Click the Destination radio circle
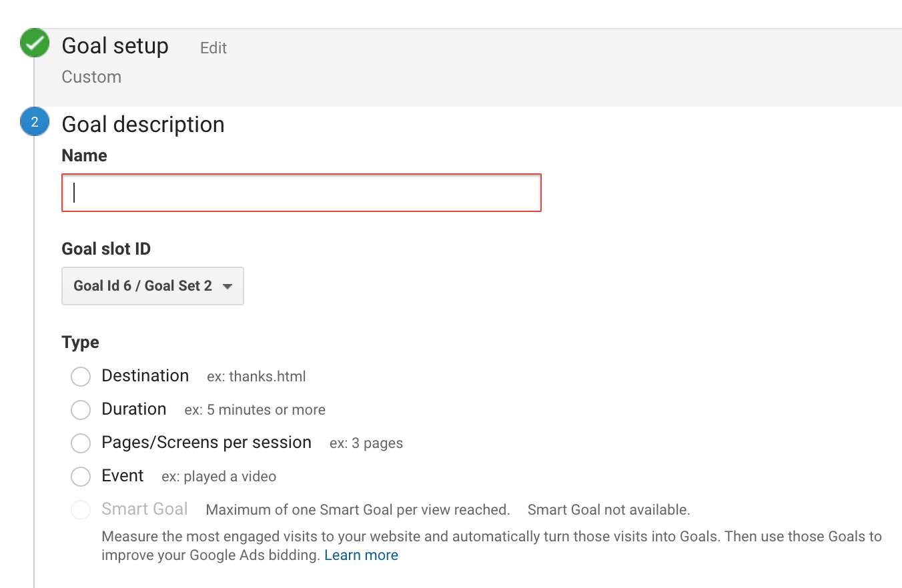The image size is (902, 588). click(80, 376)
